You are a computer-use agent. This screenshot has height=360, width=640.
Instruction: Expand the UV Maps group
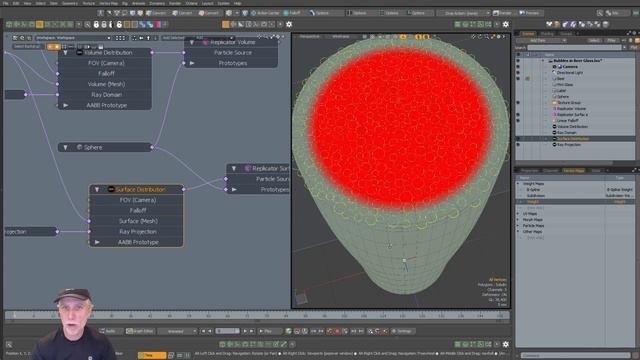519,213
